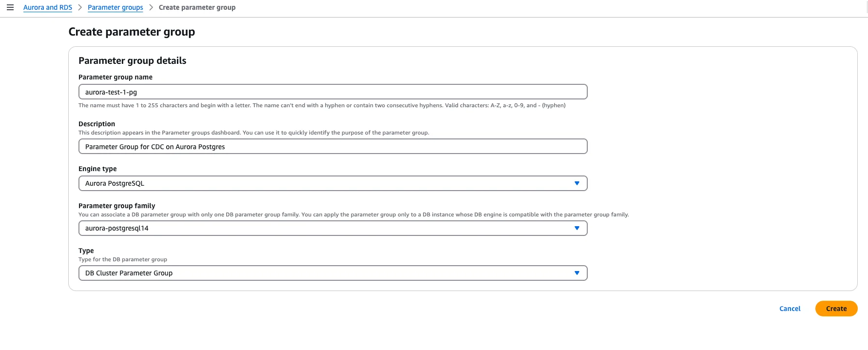868x350 pixels.
Task: Click the Parameter group details heading
Action: (x=132, y=60)
